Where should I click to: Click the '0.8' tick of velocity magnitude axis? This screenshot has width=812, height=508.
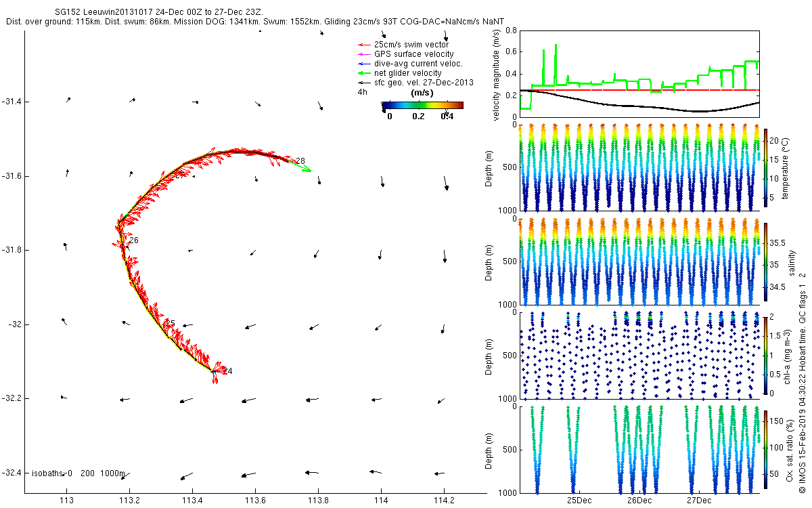coord(511,30)
